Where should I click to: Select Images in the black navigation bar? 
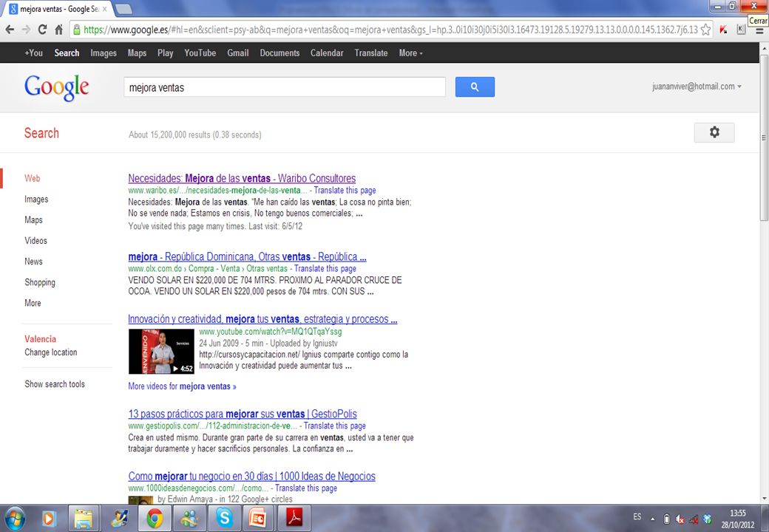(104, 53)
